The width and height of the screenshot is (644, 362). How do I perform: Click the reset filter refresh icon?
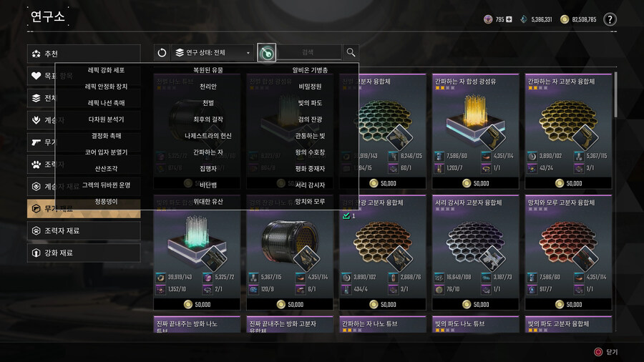click(162, 52)
